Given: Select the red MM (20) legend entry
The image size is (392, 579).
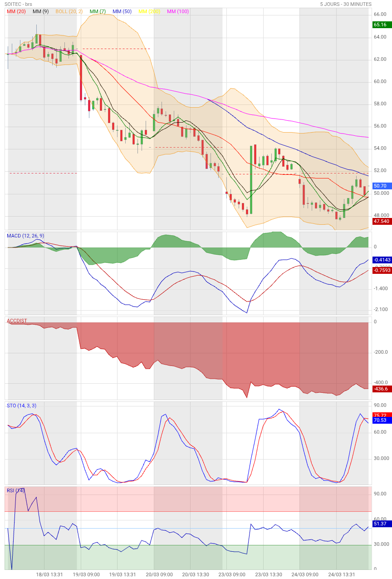Looking at the screenshot, I should (x=16, y=11).
